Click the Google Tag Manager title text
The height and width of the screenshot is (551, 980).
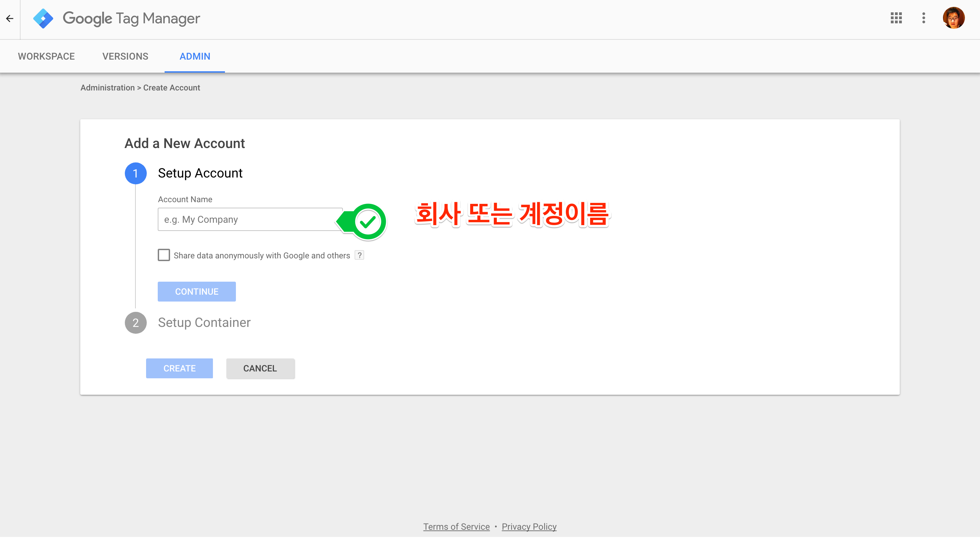pyautogui.click(x=132, y=19)
